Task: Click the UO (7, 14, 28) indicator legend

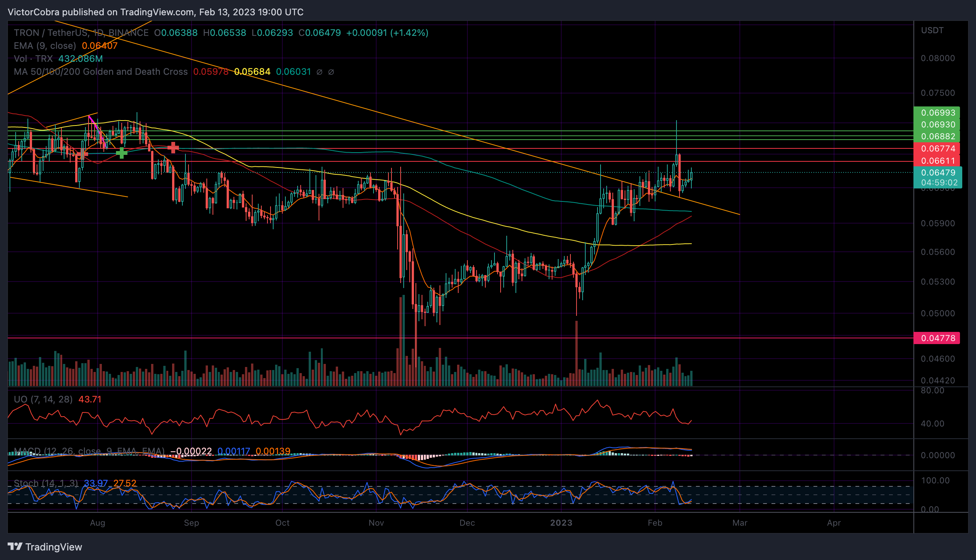Action: tap(43, 399)
